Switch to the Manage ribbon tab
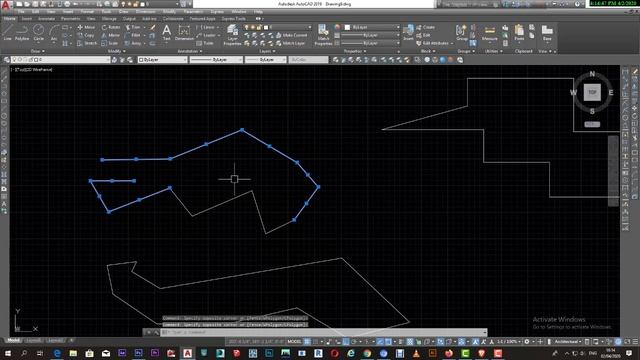The height and width of the screenshot is (360, 640). 109,19
